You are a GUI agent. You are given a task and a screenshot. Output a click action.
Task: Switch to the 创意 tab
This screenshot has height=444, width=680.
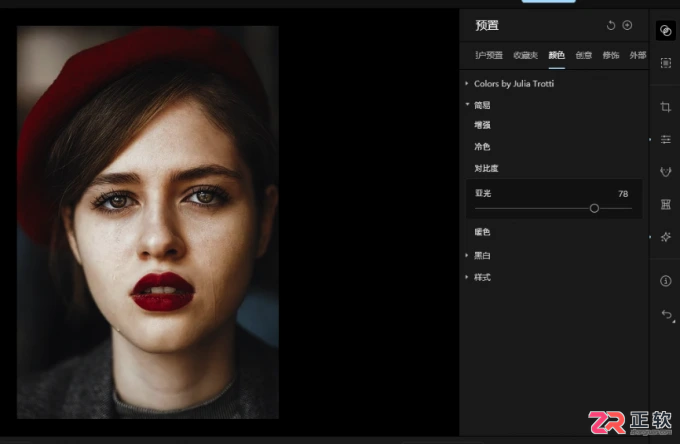click(583, 55)
